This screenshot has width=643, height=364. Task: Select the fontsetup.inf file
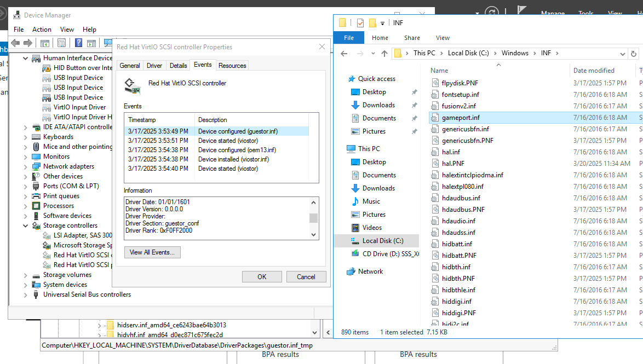pos(460,94)
